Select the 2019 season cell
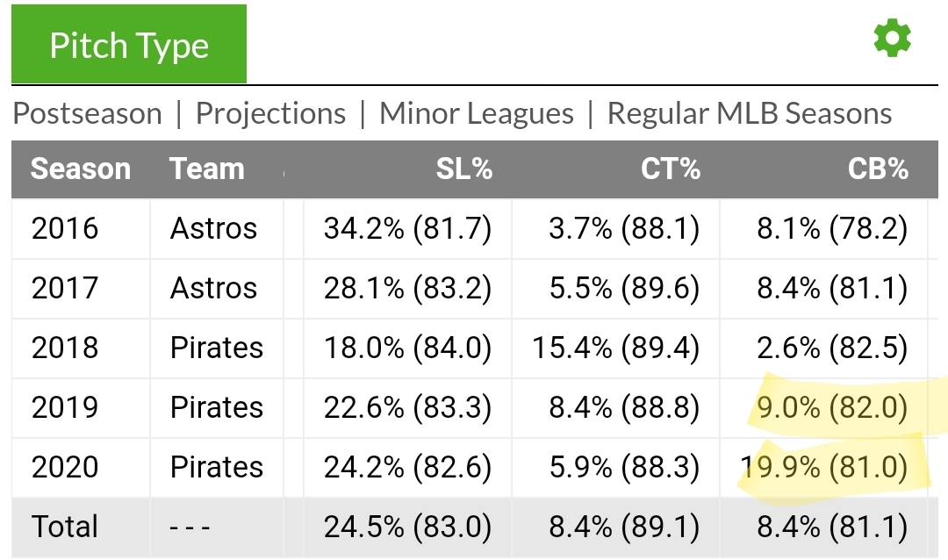Viewport: 948px width, 560px height. tap(65, 407)
